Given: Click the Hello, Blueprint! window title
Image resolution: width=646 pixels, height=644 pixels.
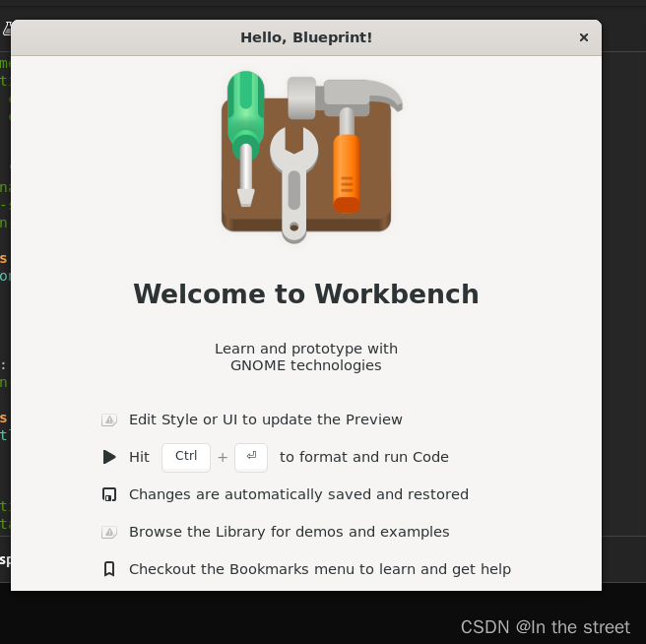Looking at the screenshot, I should coord(306,37).
